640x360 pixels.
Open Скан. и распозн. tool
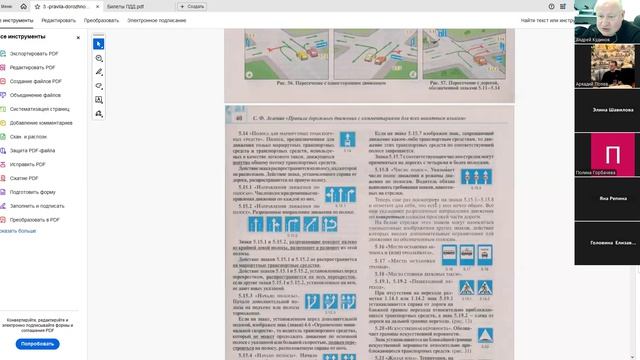coord(28,137)
